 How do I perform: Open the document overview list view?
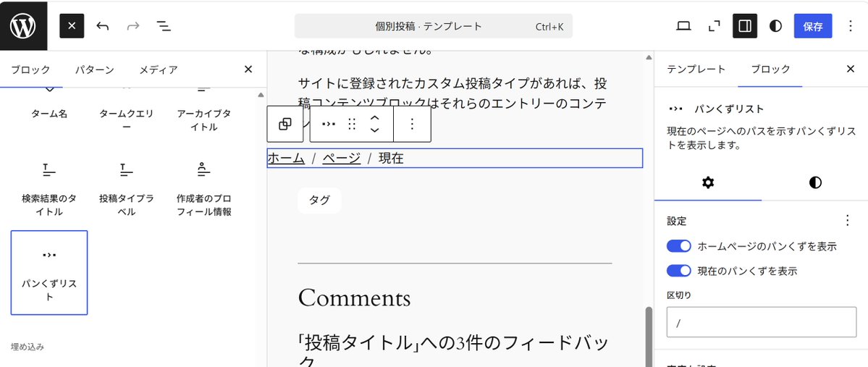tap(164, 26)
